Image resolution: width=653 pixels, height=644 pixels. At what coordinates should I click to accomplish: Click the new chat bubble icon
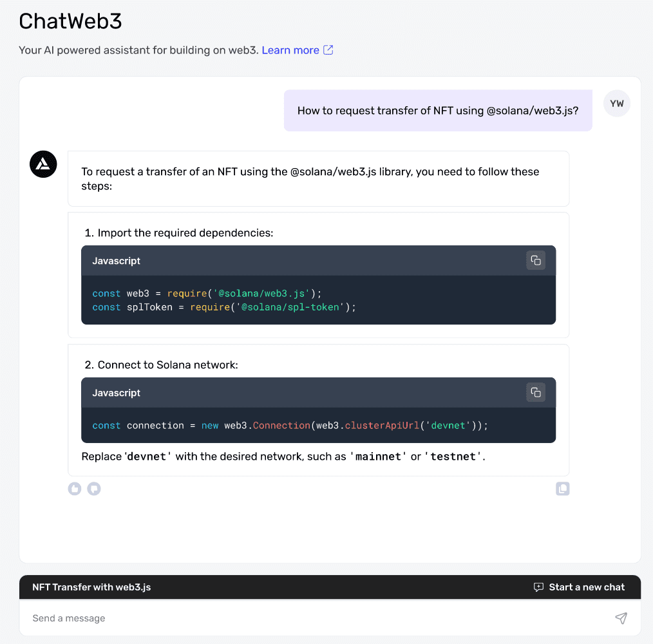click(538, 587)
